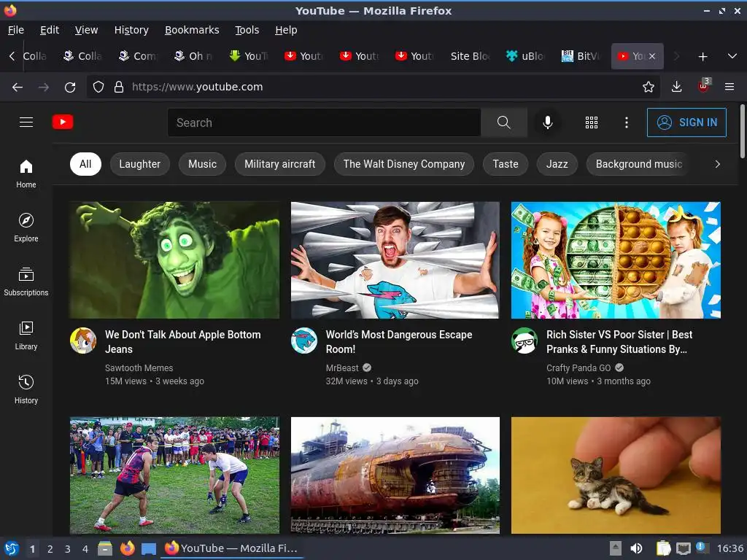This screenshot has width=747, height=560.
Task: Click MrBeast channel avatar
Action: pos(304,341)
